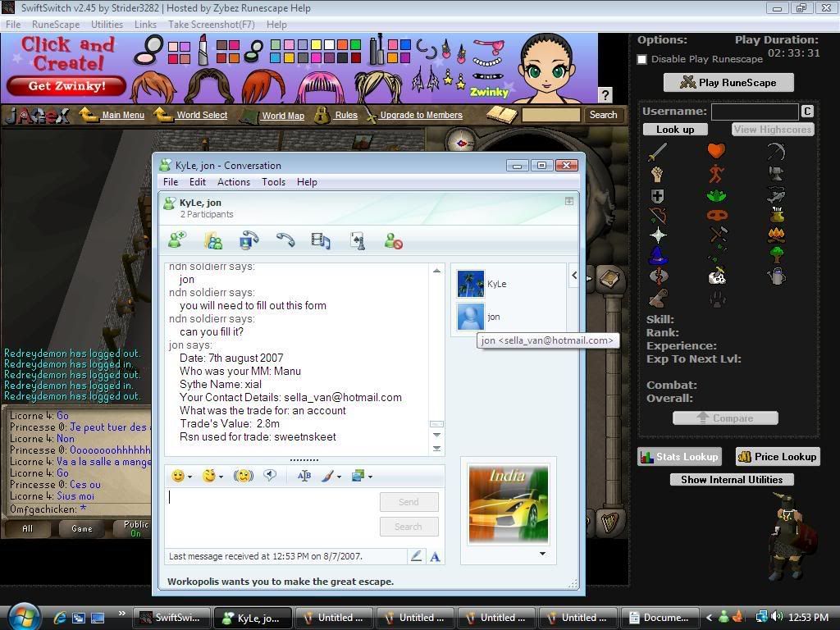Choose the Mining pickaxe skill icon
This screenshot has height=630, width=840.
pos(776,152)
